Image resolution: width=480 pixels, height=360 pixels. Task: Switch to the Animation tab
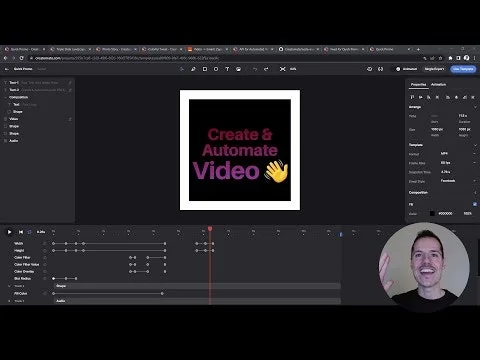(438, 85)
